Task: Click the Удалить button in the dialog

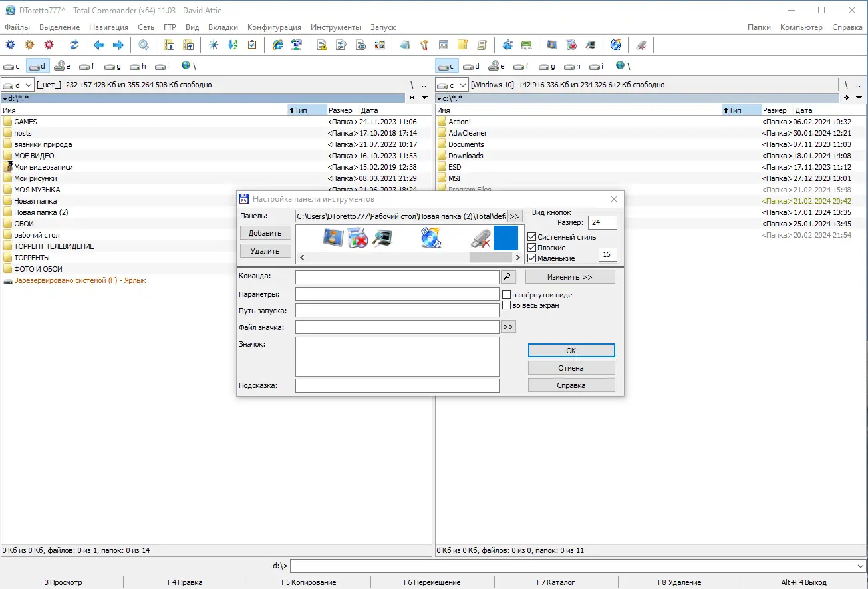Action: [x=265, y=251]
